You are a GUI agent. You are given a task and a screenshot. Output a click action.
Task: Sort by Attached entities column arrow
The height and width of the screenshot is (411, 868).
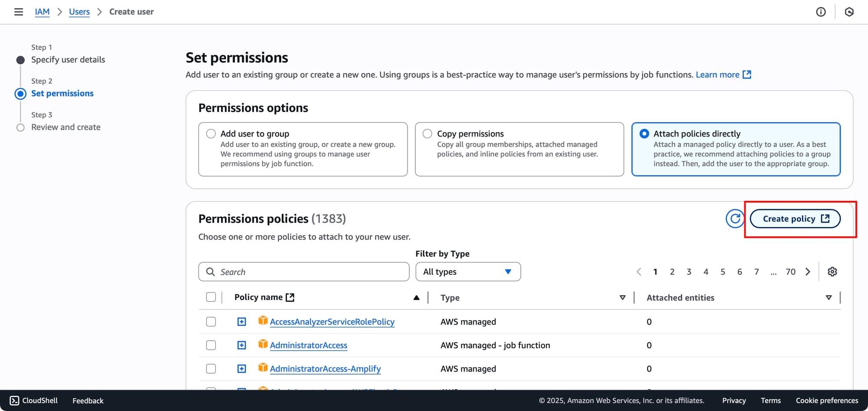[x=829, y=298]
